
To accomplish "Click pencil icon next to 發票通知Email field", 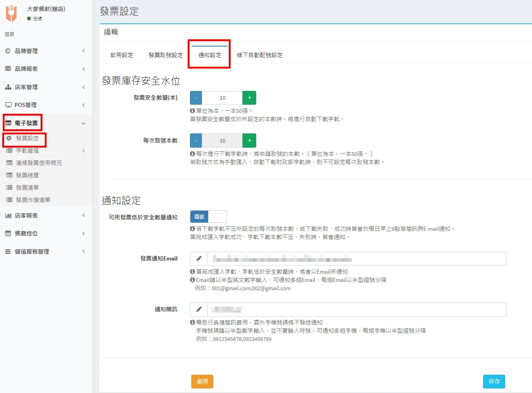I will (x=199, y=259).
